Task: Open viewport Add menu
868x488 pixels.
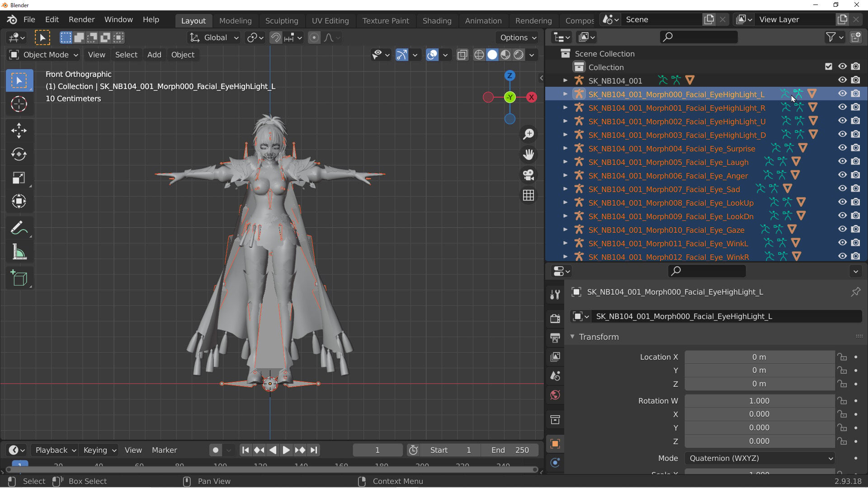Action: click(154, 55)
